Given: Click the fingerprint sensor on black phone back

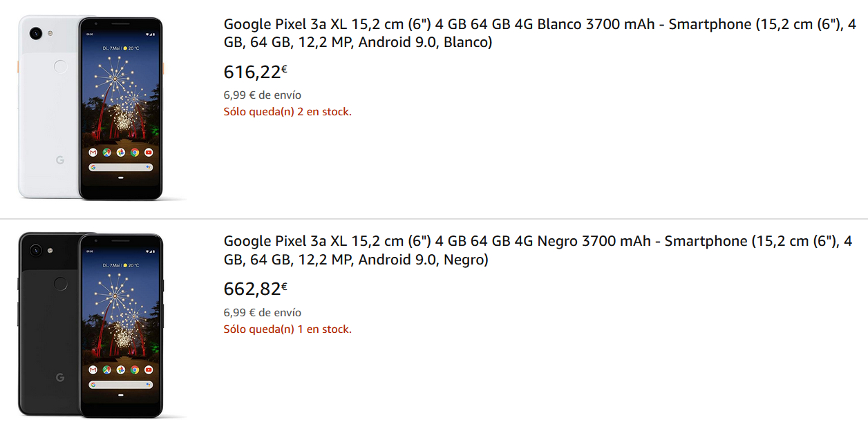Looking at the screenshot, I should click(x=61, y=284).
